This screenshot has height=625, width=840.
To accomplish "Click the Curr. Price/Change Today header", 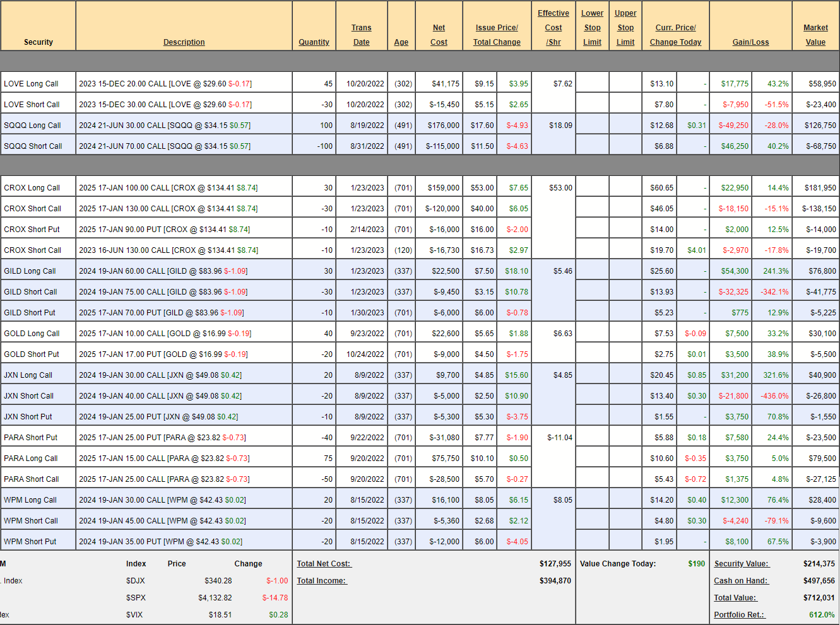I will point(675,35).
